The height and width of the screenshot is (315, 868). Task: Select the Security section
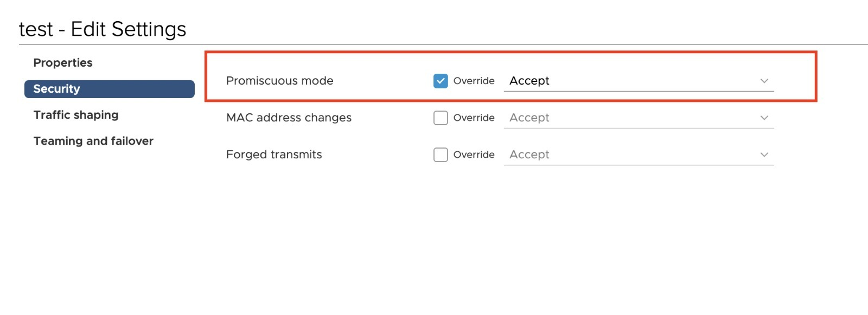110,89
